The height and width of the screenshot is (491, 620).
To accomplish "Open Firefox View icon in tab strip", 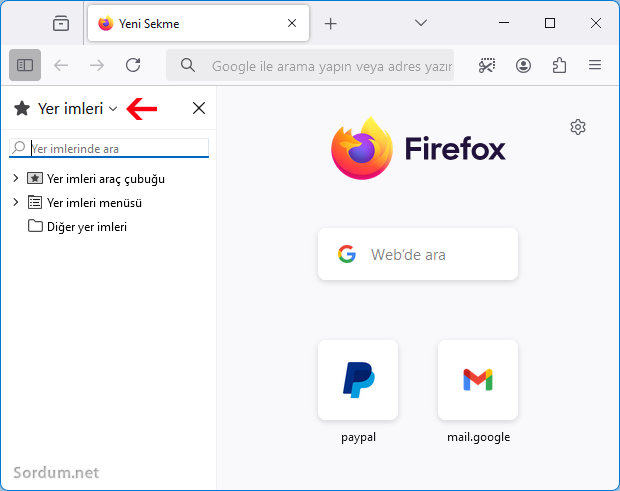I will (61, 23).
